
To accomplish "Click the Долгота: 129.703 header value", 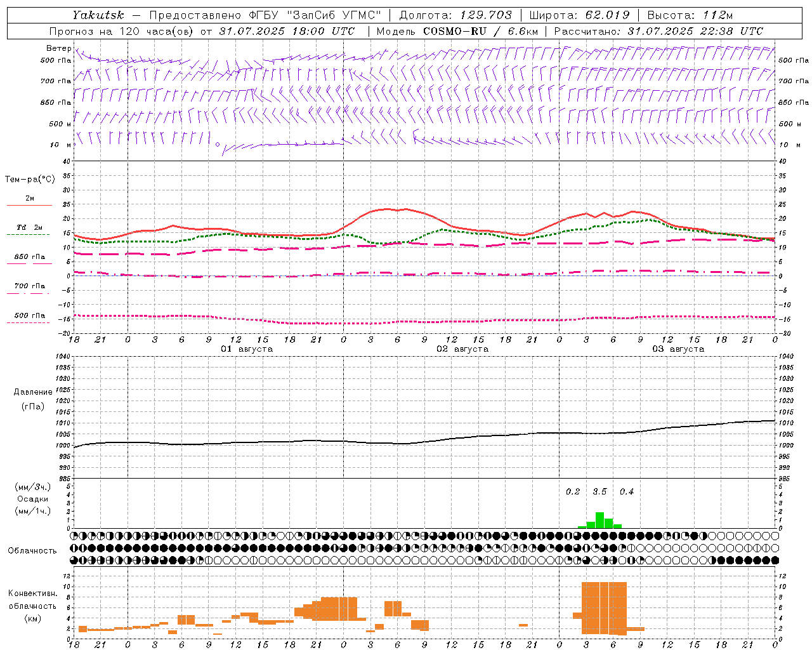I will pos(455,15).
